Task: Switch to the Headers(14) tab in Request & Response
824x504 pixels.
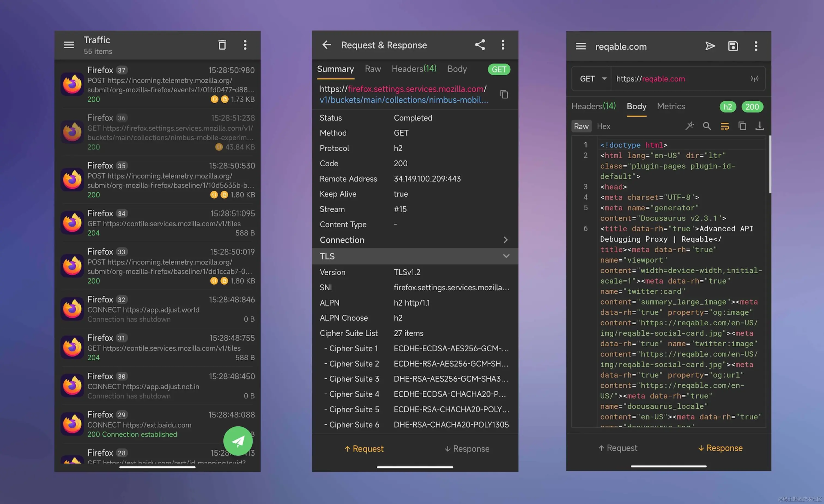Action: pyautogui.click(x=414, y=69)
